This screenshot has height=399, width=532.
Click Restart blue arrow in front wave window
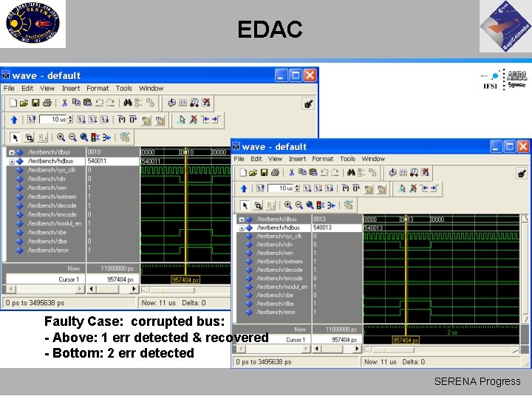tap(244, 188)
